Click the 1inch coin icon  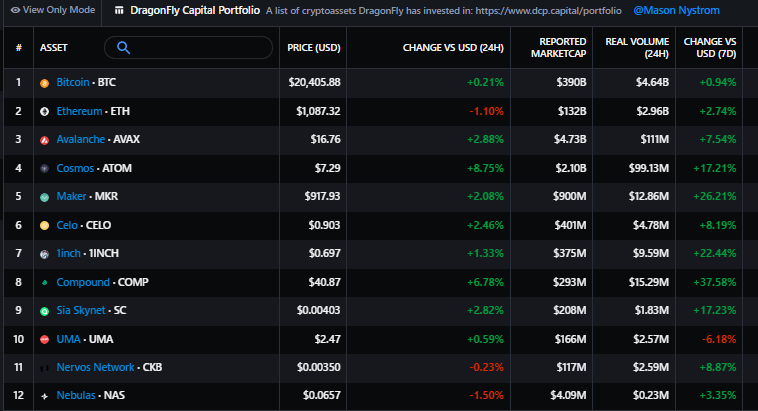coord(44,254)
